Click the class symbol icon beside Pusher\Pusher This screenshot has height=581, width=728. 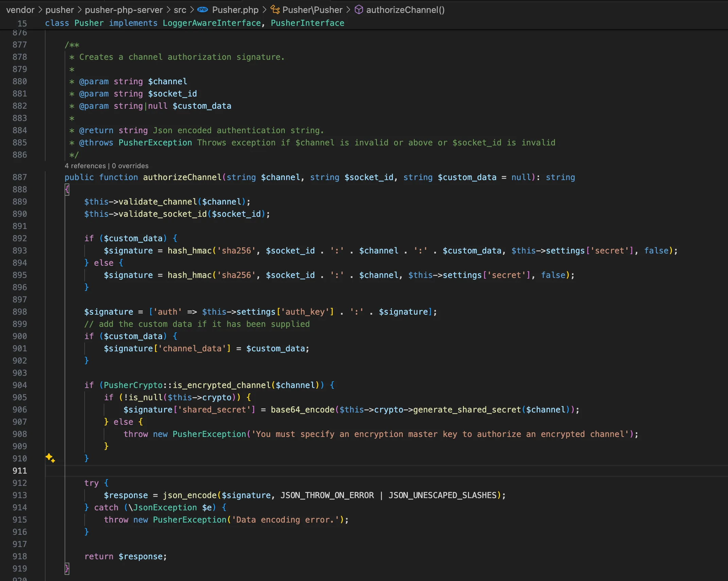tap(275, 10)
